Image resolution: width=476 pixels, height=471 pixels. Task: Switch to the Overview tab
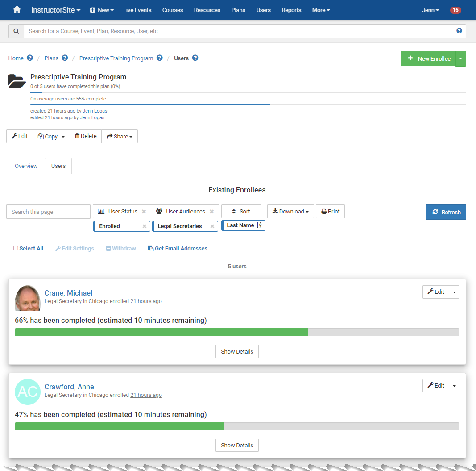tap(26, 166)
